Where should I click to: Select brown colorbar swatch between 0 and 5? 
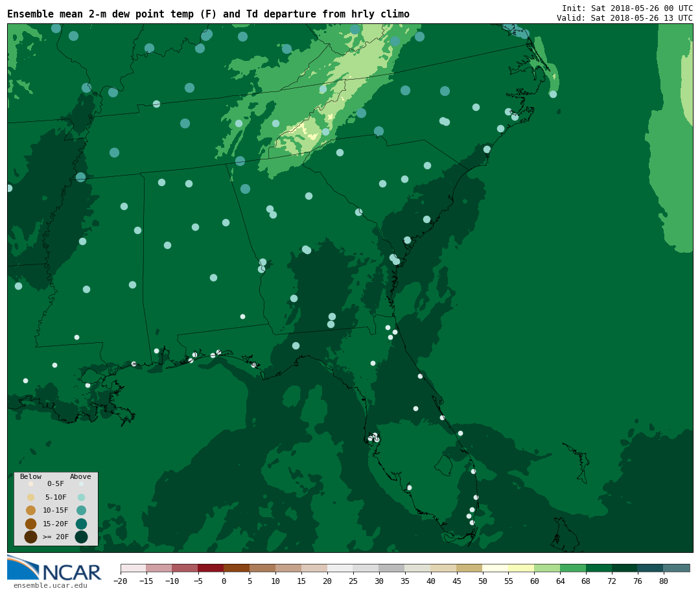click(x=237, y=568)
